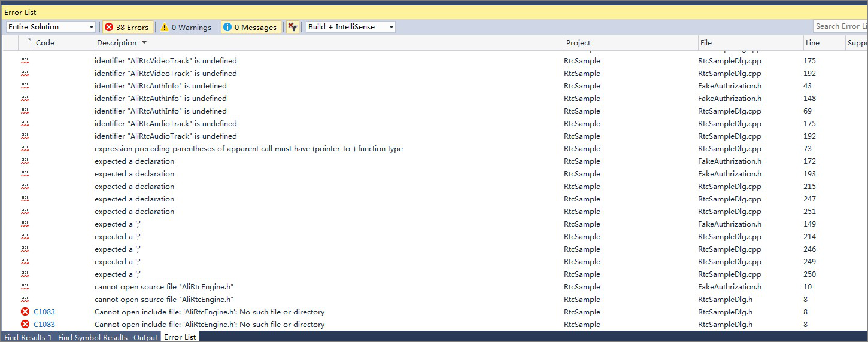
Task: Click IntelliSense icon for ';' error line 149
Action: point(25,224)
